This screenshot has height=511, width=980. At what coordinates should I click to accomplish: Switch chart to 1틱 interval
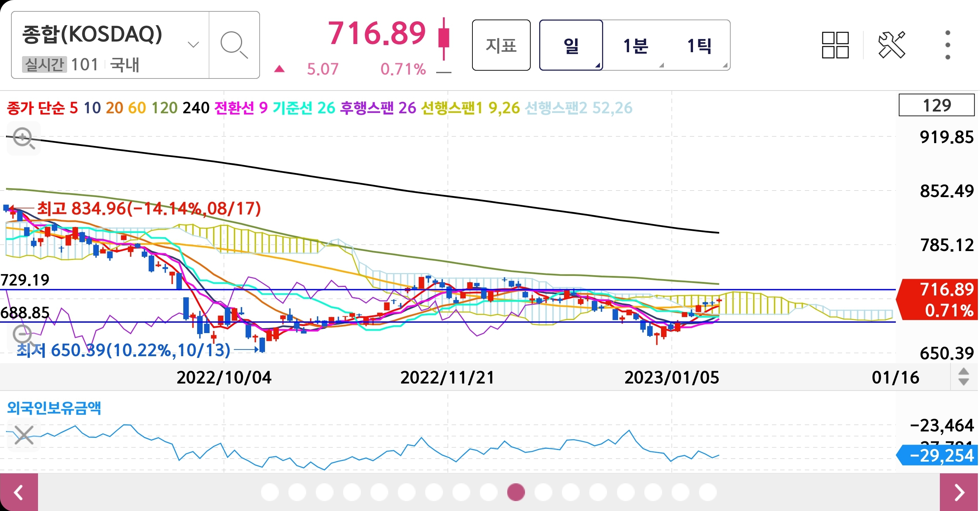[699, 45]
